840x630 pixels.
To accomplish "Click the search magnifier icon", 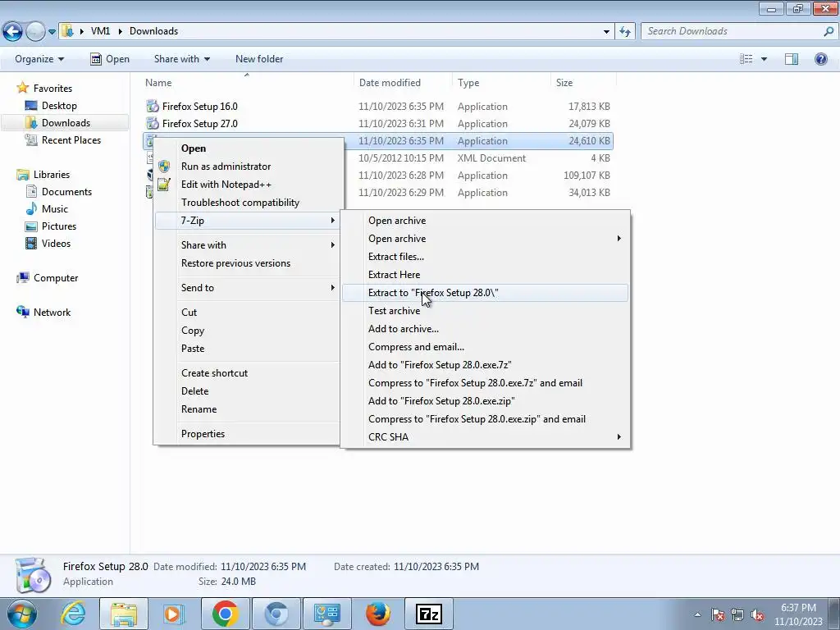I will [x=829, y=31].
